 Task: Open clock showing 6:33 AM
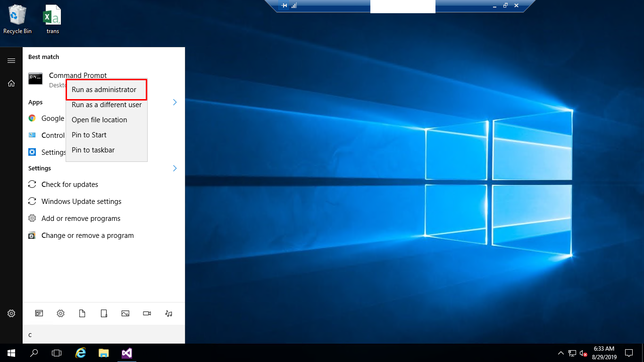click(604, 353)
